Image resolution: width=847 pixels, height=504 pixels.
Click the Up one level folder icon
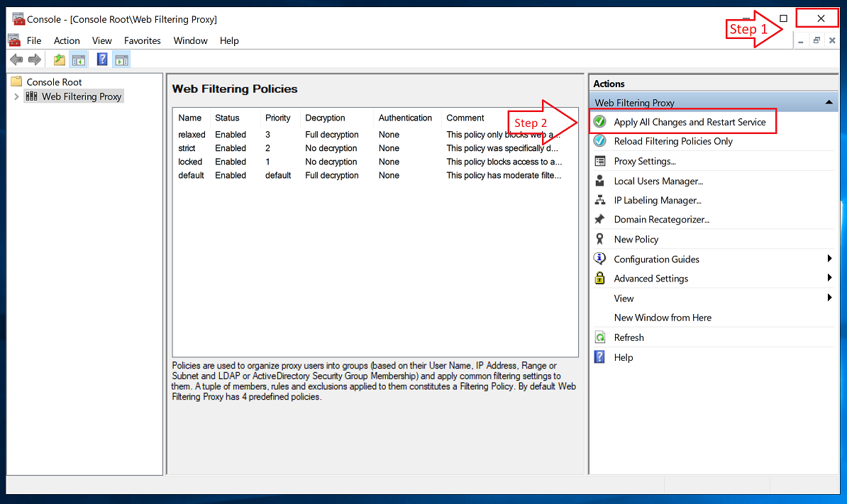60,60
